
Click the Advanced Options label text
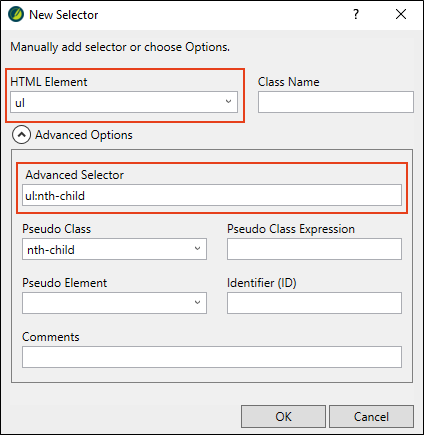pos(84,135)
